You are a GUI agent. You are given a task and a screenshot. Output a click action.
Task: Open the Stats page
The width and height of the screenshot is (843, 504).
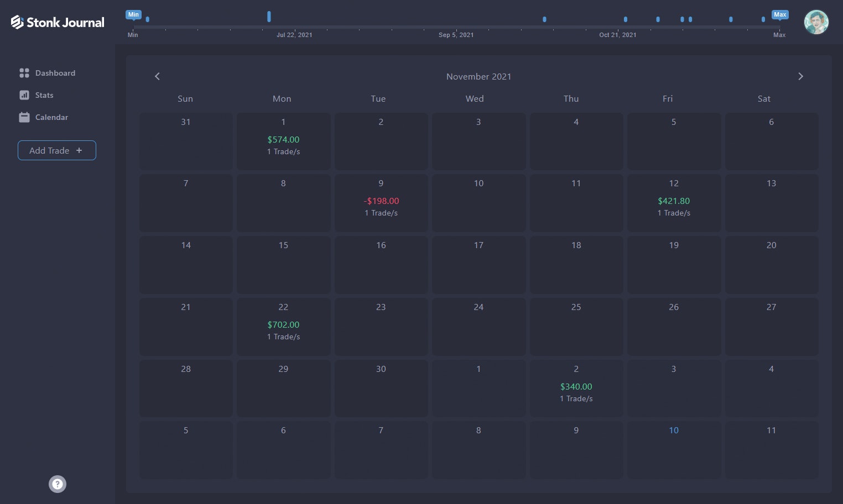point(37,95)
